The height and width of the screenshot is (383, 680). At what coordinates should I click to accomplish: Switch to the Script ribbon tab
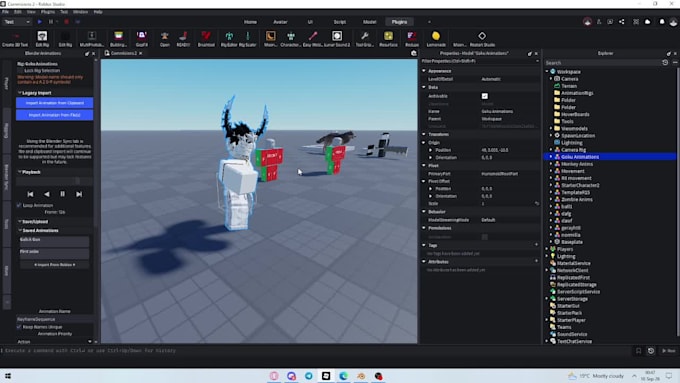340,22
